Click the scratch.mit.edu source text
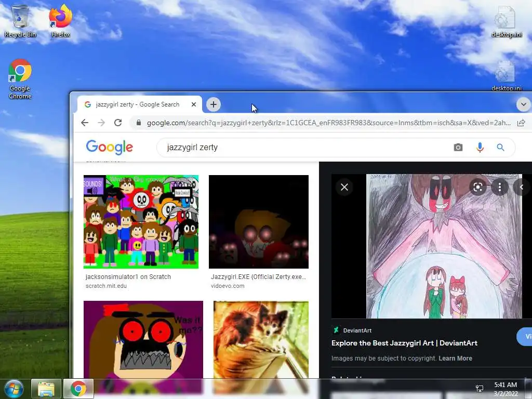Viewport: 532px width, 399px height. (x=106, y=286)
